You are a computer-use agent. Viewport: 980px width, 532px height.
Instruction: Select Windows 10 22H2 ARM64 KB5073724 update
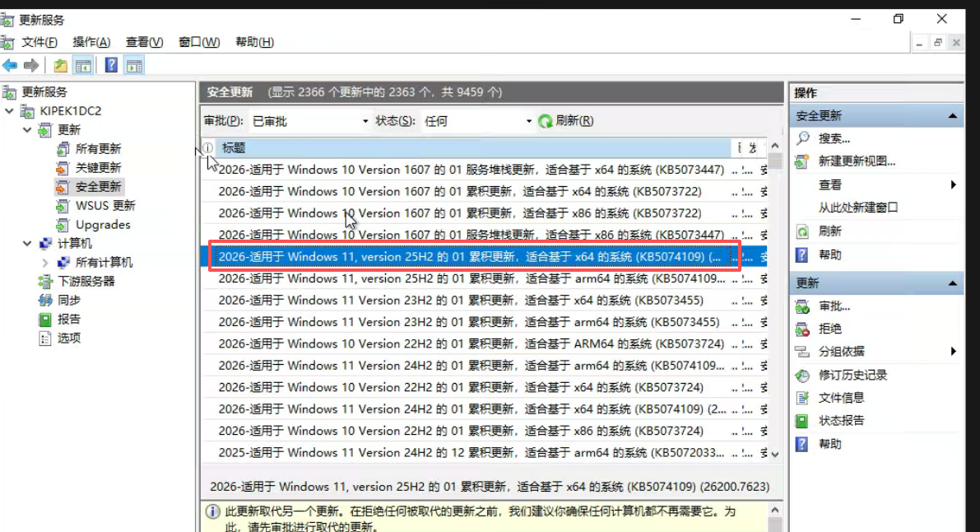click(483, 344)
